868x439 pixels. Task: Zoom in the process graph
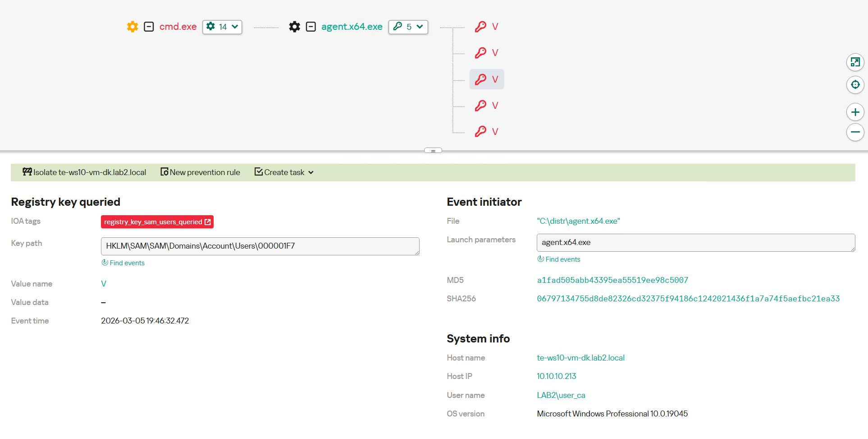click(855, 112)
